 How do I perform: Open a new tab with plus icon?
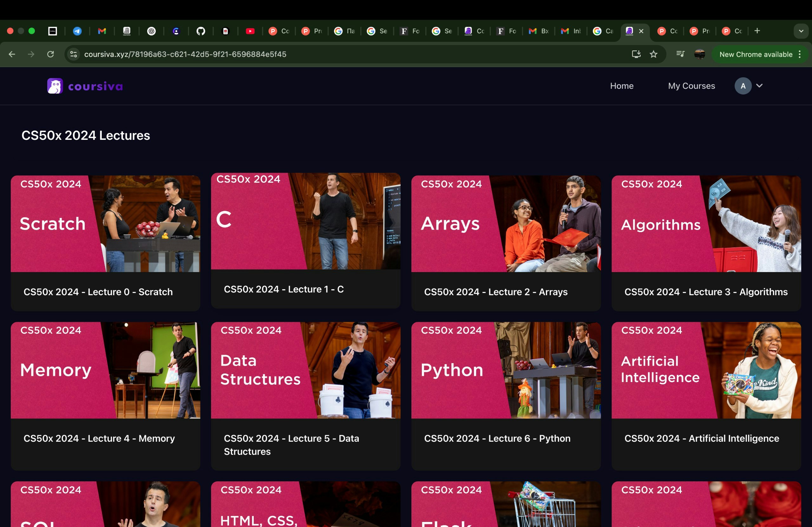coord(757,31)
